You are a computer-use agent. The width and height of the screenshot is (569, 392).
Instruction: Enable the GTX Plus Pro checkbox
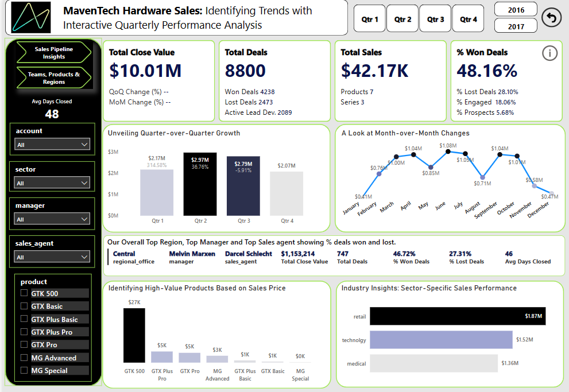[x=24, y=332]
